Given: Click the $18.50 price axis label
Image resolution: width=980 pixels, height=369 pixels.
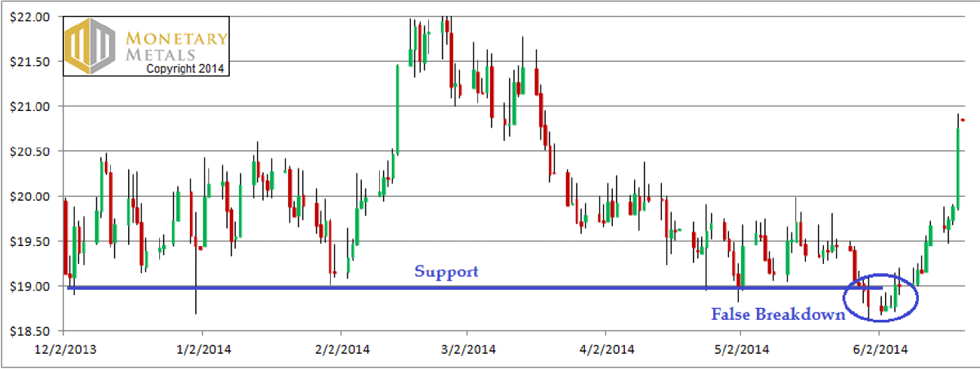Looking at the screenshot, I should coord(32,331).
